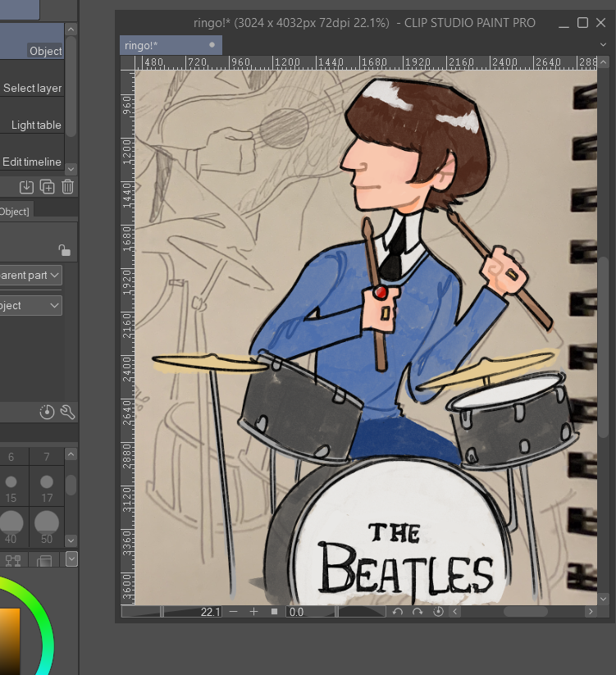
Task: Rotate canvas right
Action: (418, 611)
